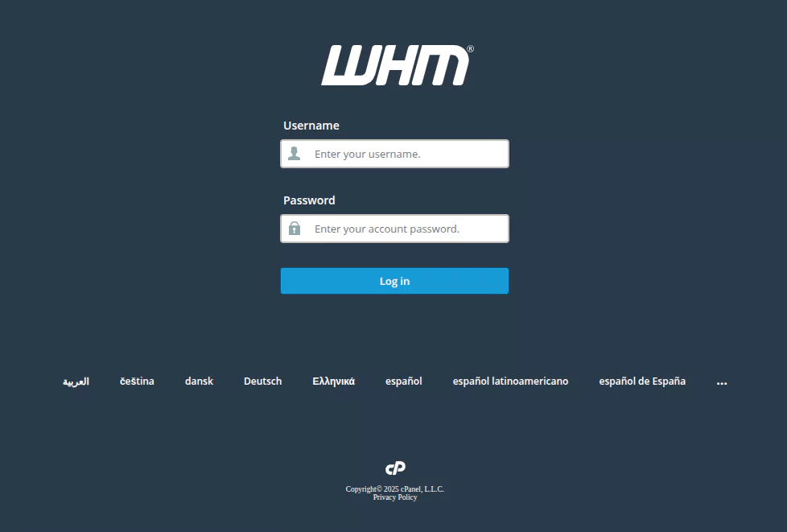The width and height of the screenshot is (787, 532).
Task: Click the WHM logo
Action: (x=397, y=65)
